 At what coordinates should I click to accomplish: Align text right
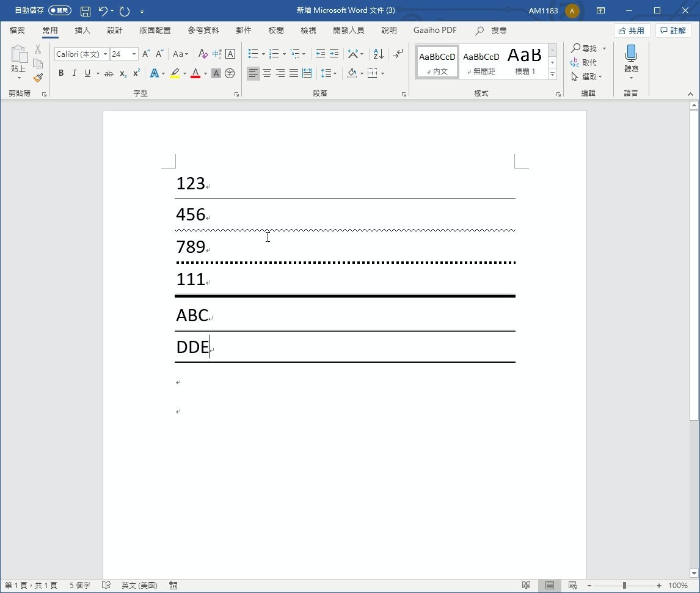(280, 73)
